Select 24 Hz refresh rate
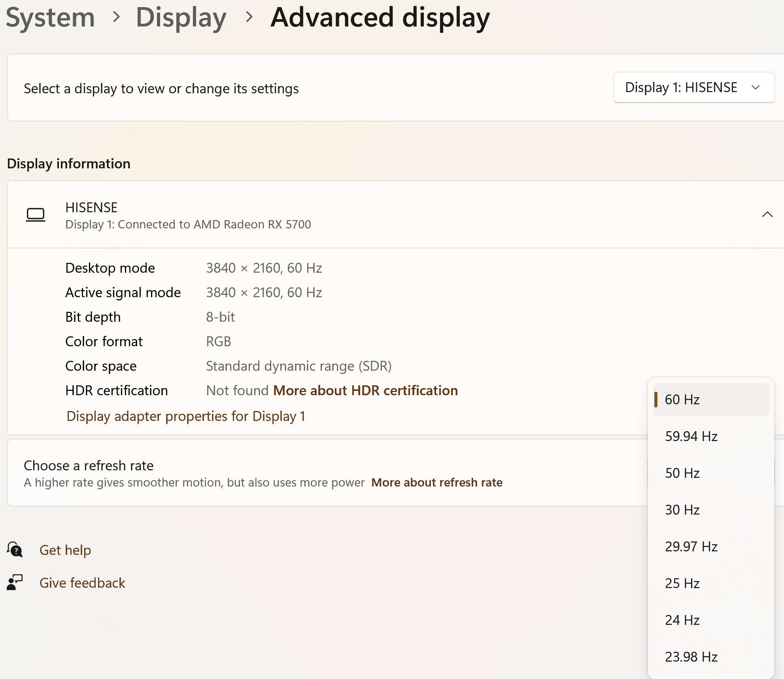 tap(682, 620)
